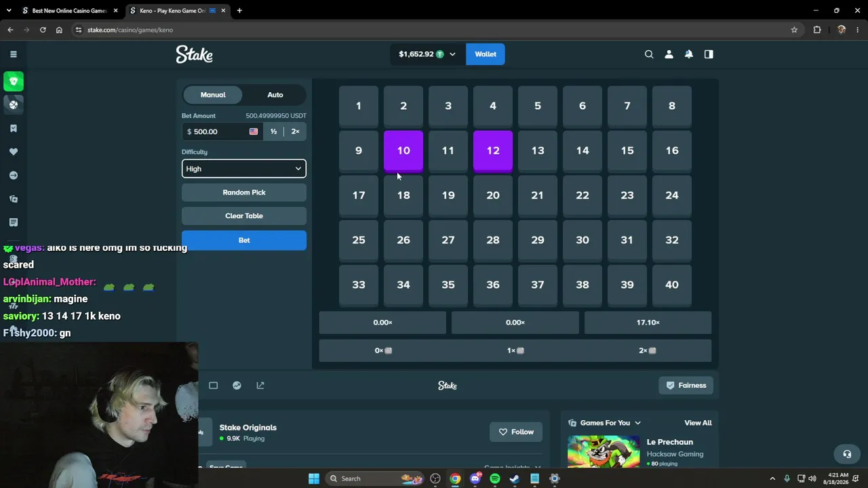This screenshot has height=488, width=868.
Task: Select Keno number 17
Action: [x=359, y=196]
